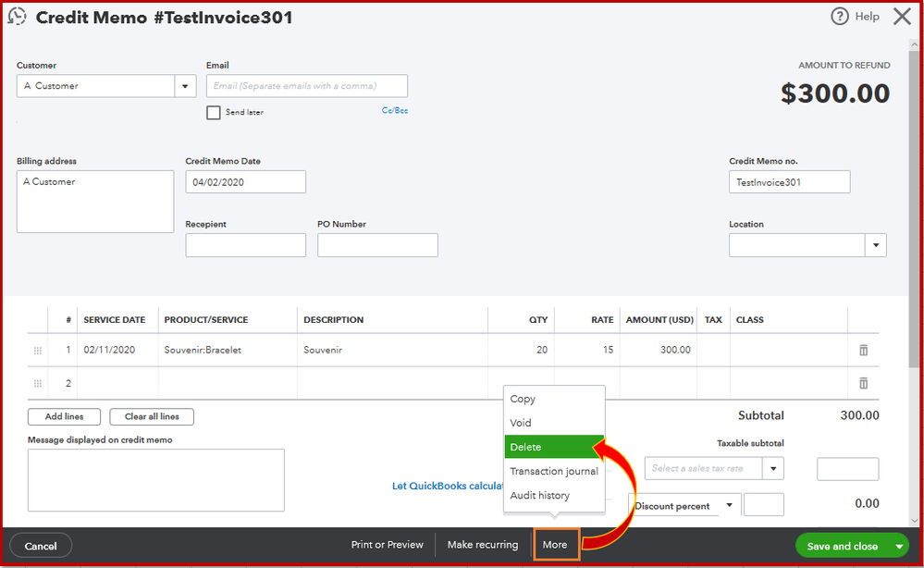Grab the drag handle of line 1
This screenshot has width=924, height=568.
point(38,351)
